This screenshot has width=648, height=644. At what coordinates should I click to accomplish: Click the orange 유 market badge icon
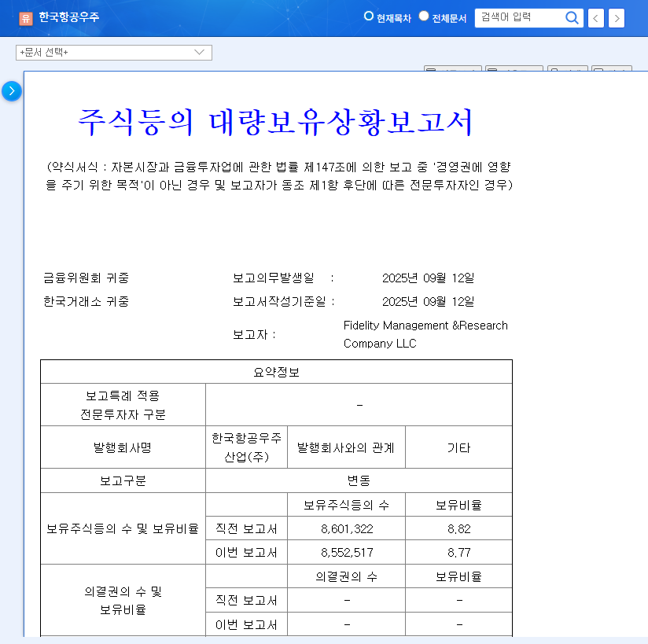pyautogui.click(x=26, y=18)
